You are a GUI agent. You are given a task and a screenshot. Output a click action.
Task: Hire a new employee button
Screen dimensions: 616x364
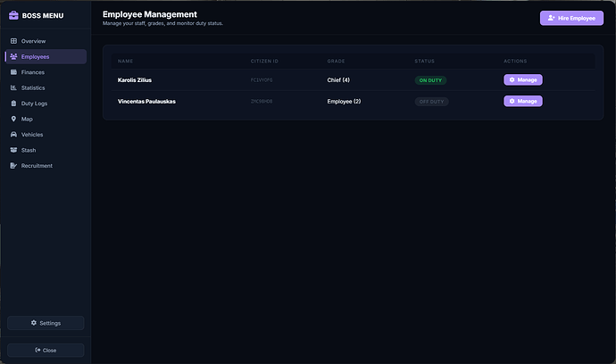tap(571, 18)
